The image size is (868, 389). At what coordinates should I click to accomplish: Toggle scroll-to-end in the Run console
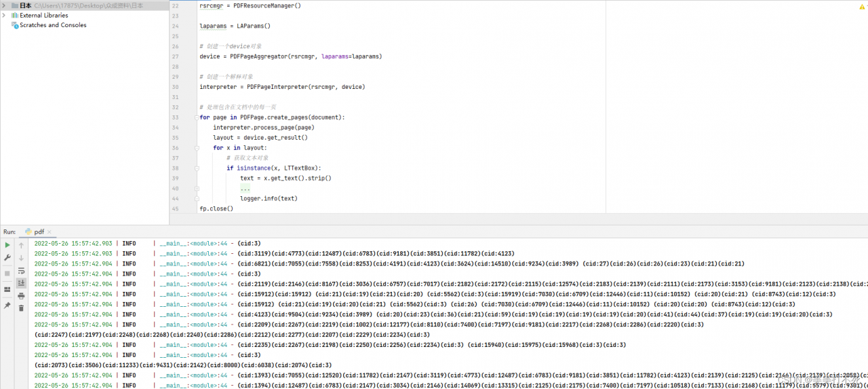pyautogui.click(x=21, y=283)
